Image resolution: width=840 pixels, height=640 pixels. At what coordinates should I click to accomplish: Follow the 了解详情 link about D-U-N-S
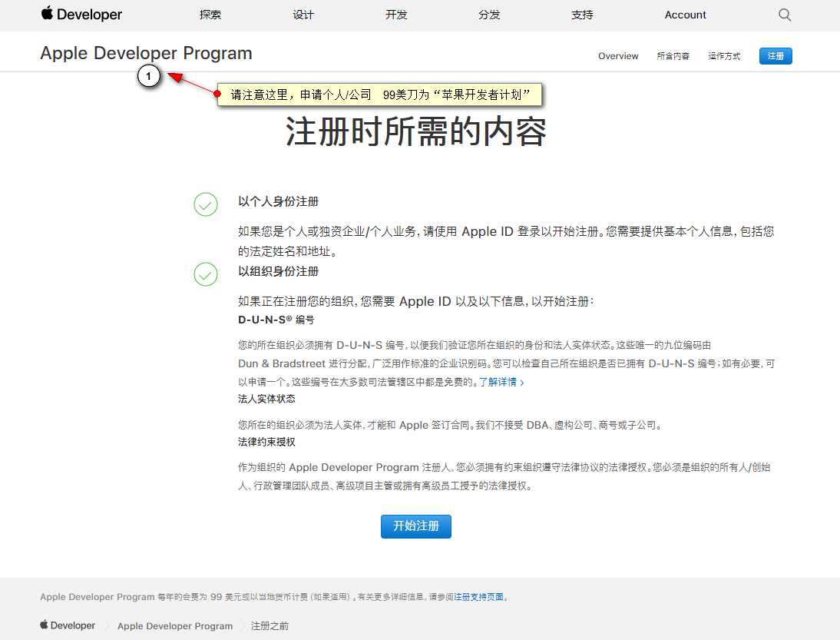[501, 382]
